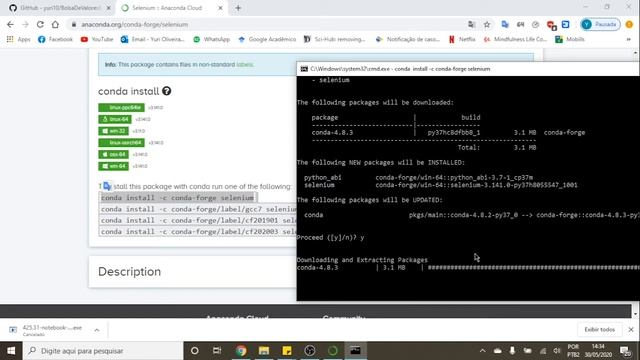Switch the POR PTB2 keyboard language indicator

click(573, 351)
